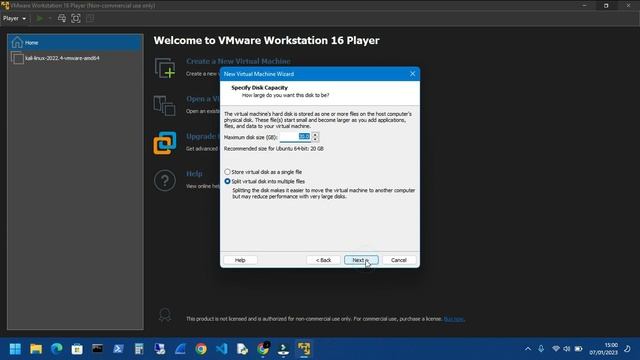This screenshot has width=640, height=360.
Task: Click the Next button in the wizard
Action: pyautogui.click(x=361, y=260)
